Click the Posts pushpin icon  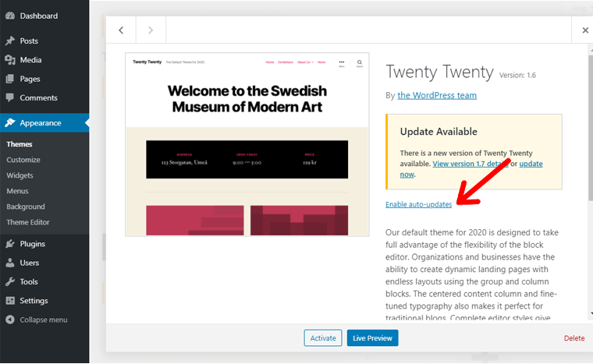10,41
